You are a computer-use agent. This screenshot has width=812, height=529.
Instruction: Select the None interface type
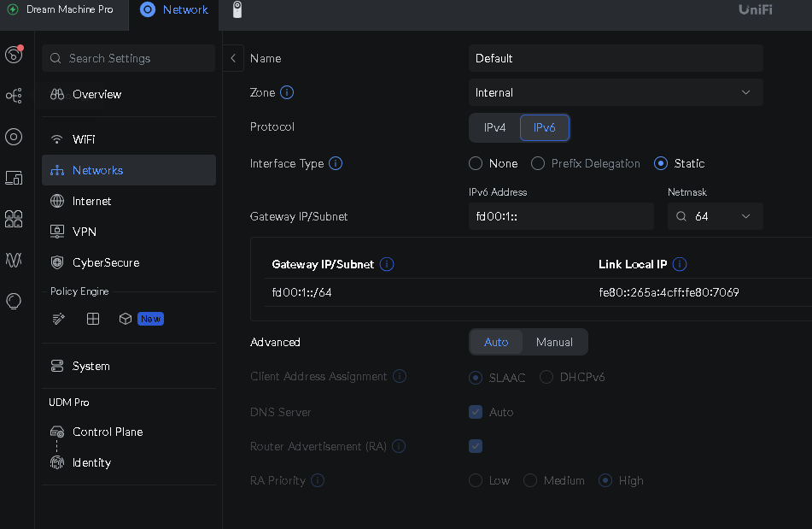click(x=476, y=163)
